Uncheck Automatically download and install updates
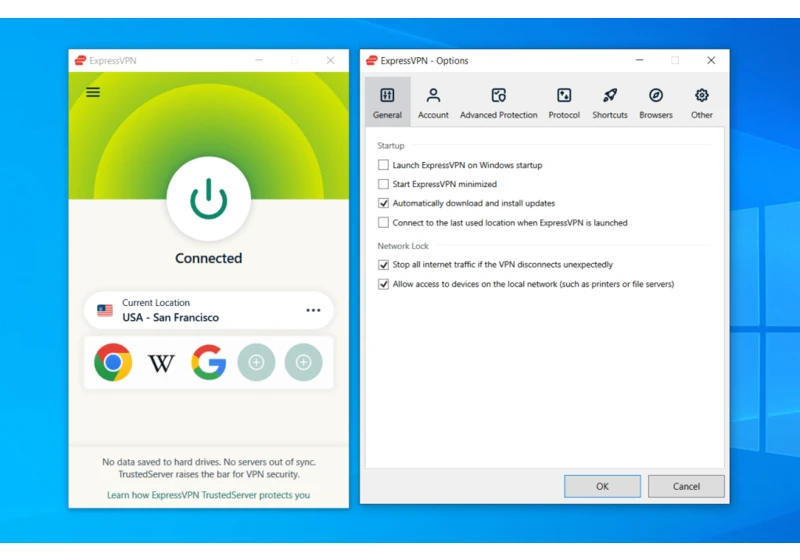 [x=383, y=203]
